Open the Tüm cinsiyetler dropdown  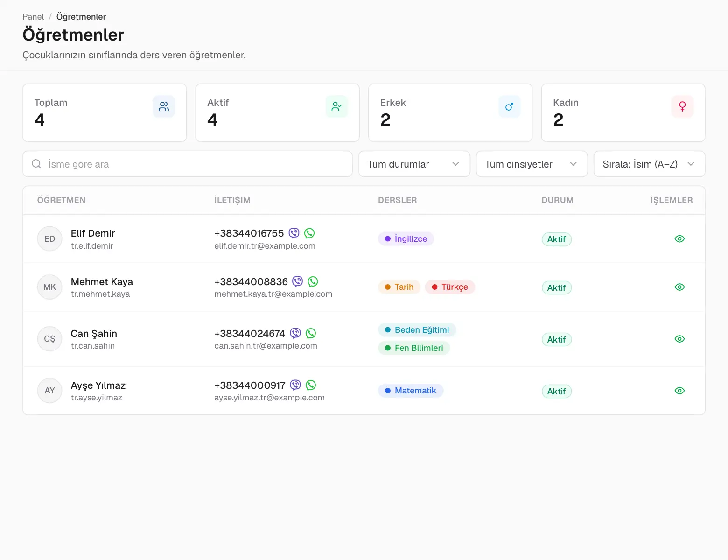pos(532,164)
